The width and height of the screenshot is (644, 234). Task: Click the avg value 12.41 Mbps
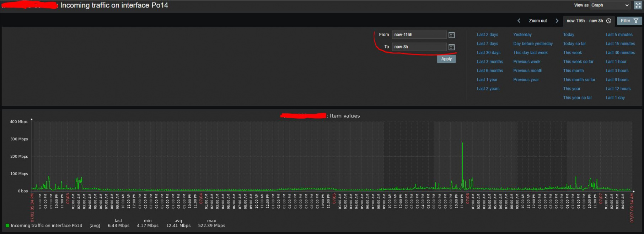coord(178,225)
